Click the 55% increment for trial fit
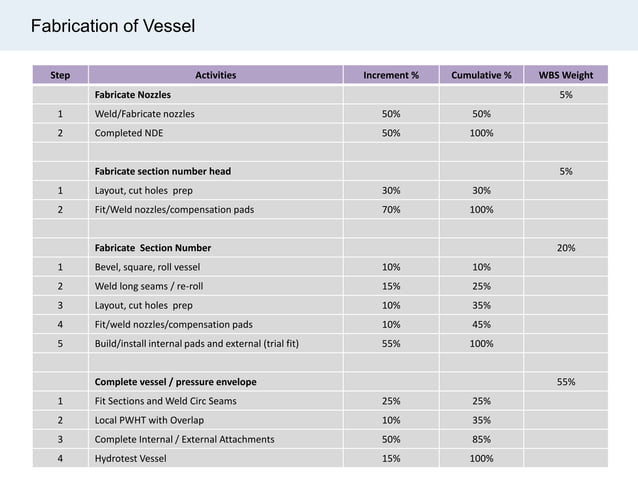The height and width of the screenshot is (478, 638). pos(391,343)
